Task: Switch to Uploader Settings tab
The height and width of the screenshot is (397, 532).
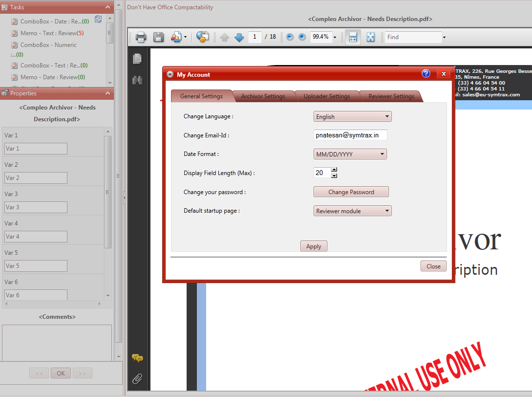Action: point(327,96)
